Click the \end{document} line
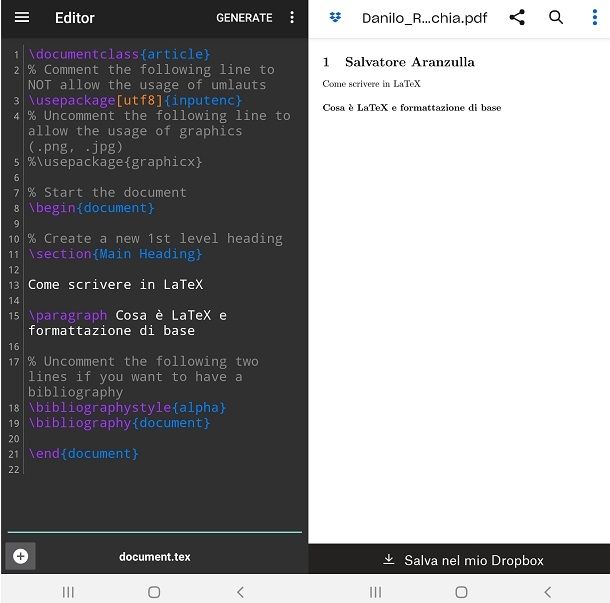Image resolution: width=610 pixels, height=603 pixels. (83, 454)
